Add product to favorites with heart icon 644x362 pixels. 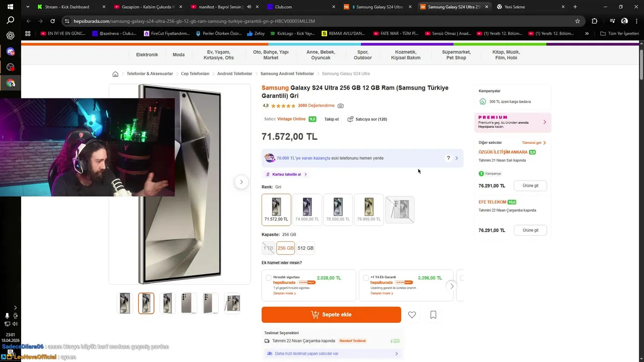point(412,315)
